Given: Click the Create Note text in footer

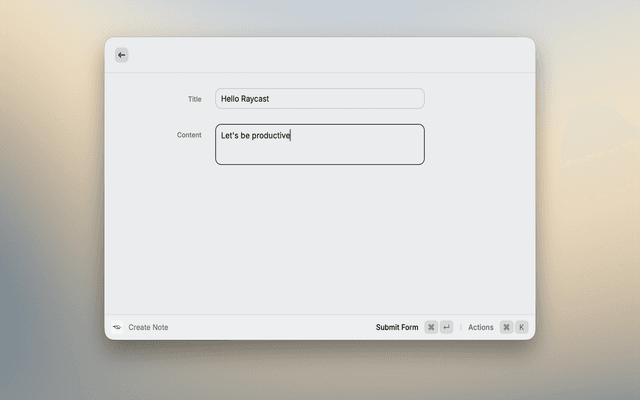Looking at the screenshot, I should [x=148, y=327].
